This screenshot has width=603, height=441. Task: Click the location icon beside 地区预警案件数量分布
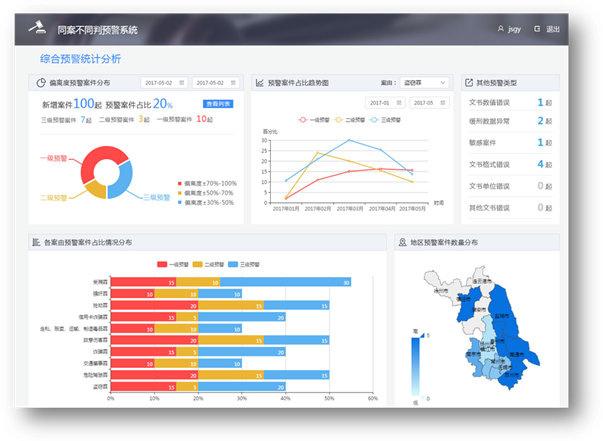(402, 242)
